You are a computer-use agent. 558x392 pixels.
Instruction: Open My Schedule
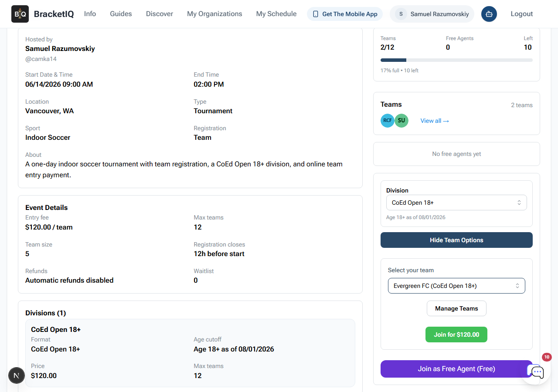[276, 14]
